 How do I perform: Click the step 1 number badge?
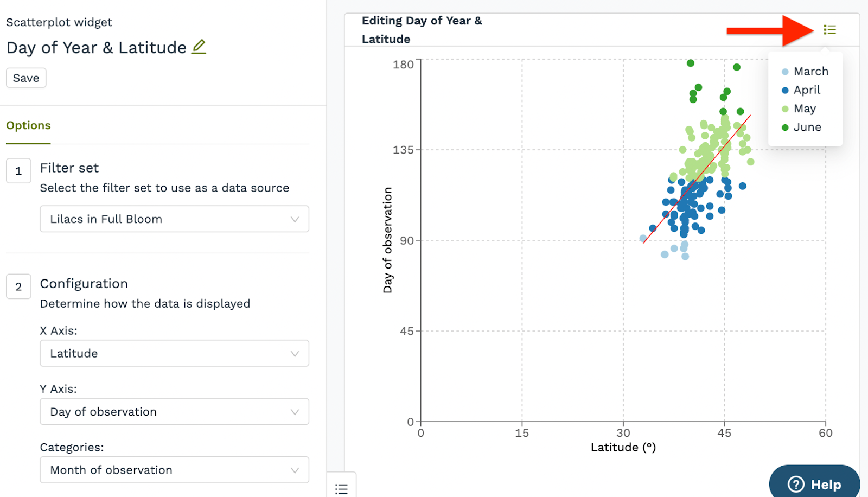[18, 171]
